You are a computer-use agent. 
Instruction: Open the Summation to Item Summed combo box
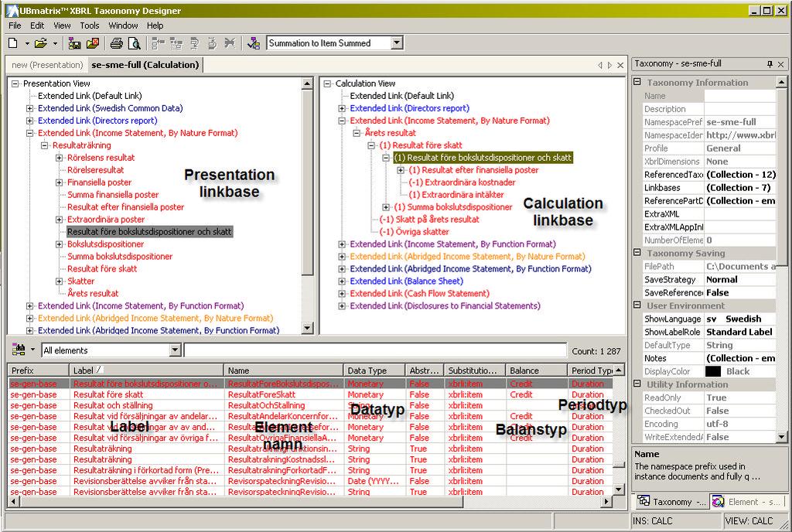397,43
